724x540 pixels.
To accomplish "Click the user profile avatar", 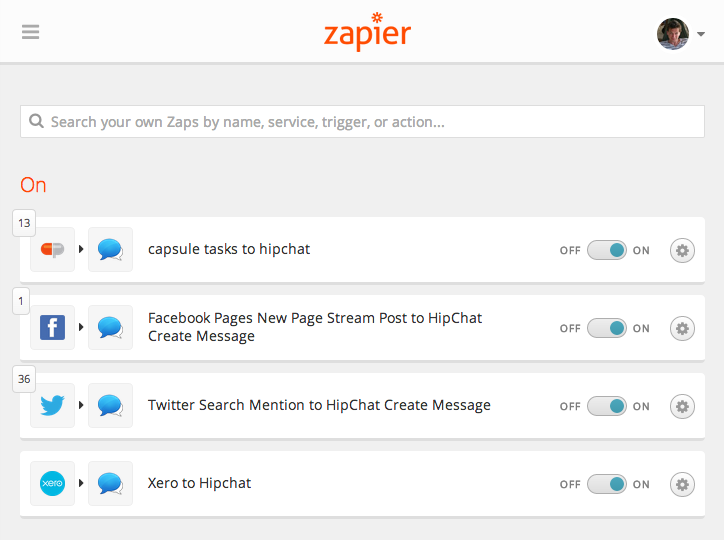I will point(673,34).
